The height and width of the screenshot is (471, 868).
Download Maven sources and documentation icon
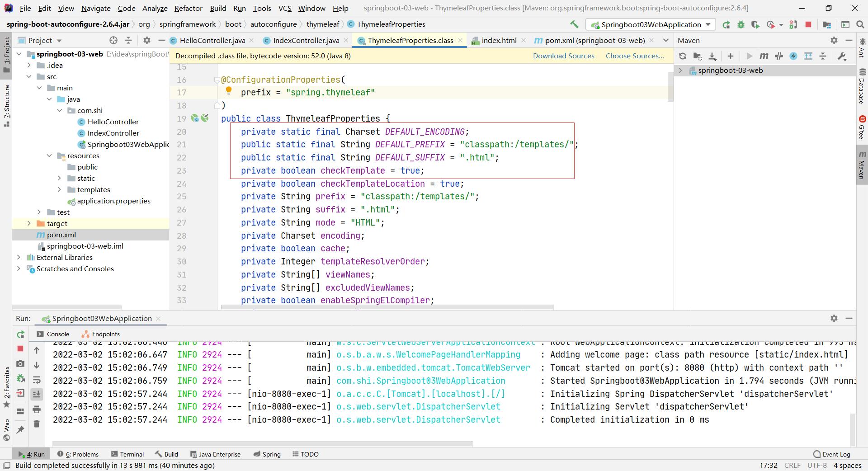(712, 56)
